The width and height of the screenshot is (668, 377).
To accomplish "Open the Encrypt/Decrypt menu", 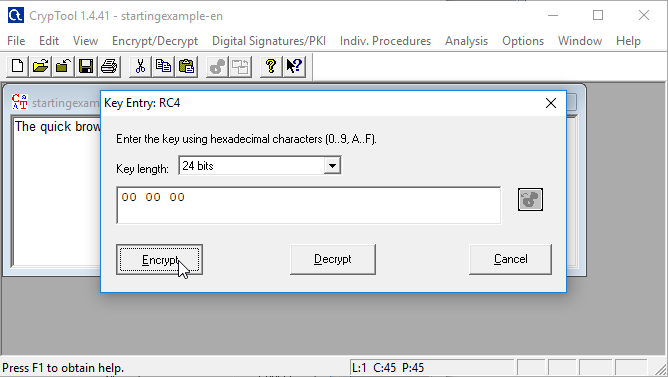I will [155, 41].
